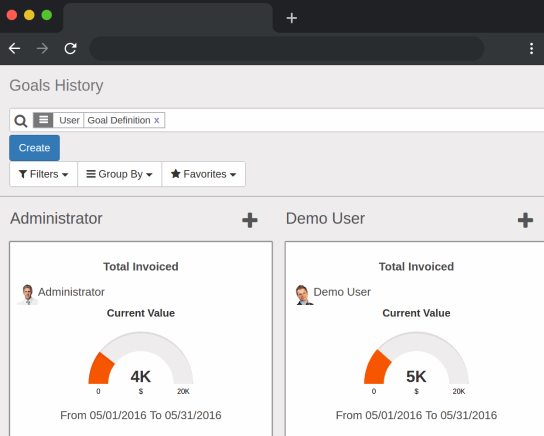Image resolution: width=544 pixels, height=436 pixels.
Task: Open the Group By dropdown
Action: 119,174
